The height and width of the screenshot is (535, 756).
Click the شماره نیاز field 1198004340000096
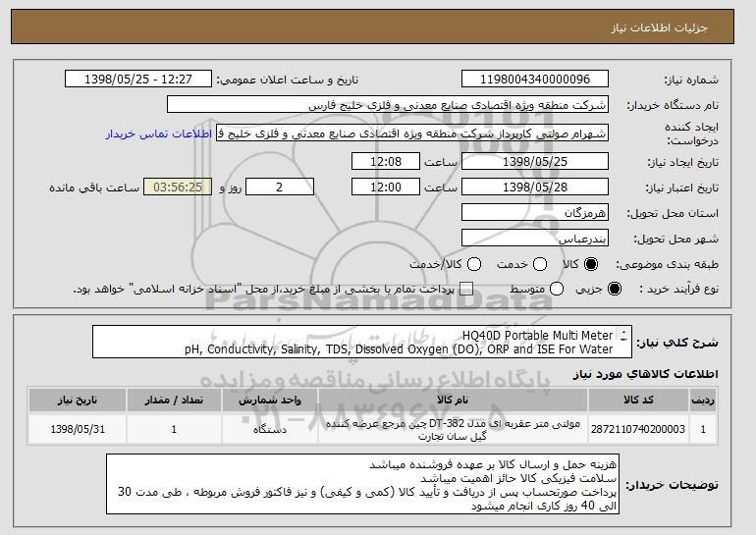coord(535,80)
